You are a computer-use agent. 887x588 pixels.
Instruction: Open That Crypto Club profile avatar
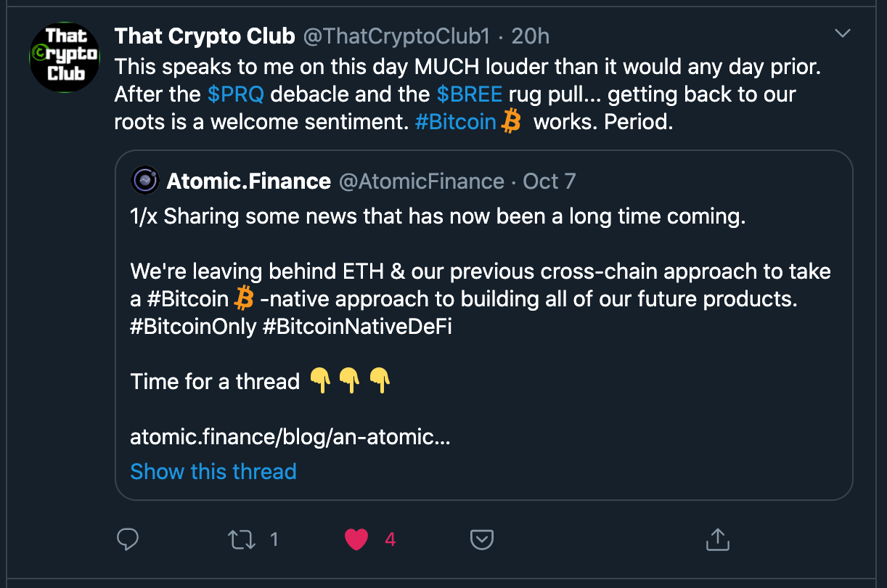[65, 57]
